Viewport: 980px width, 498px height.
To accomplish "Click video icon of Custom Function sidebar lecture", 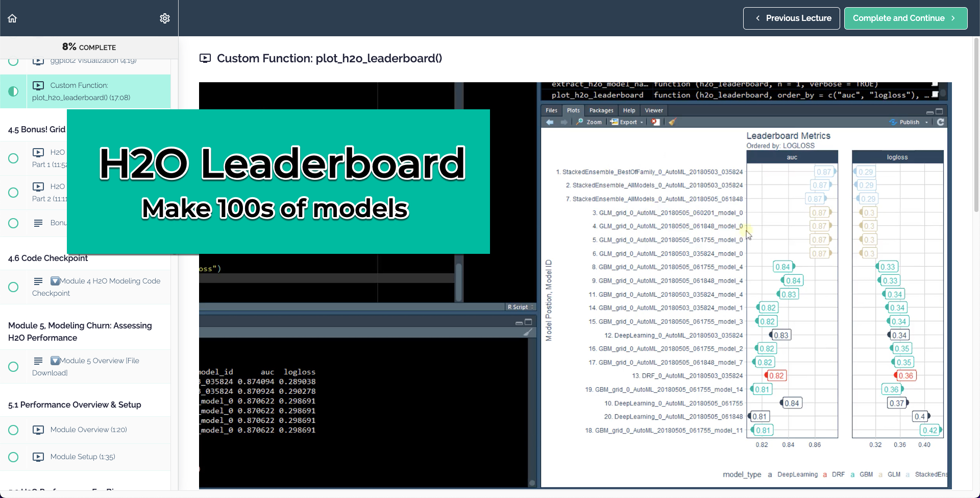I will [x=38, y=85].
